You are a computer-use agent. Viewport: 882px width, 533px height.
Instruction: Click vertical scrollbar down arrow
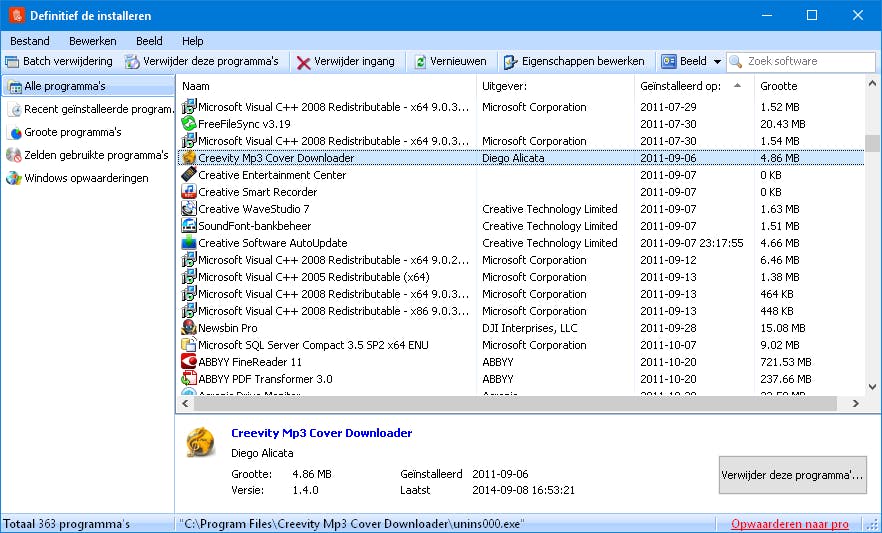point(872,387)
